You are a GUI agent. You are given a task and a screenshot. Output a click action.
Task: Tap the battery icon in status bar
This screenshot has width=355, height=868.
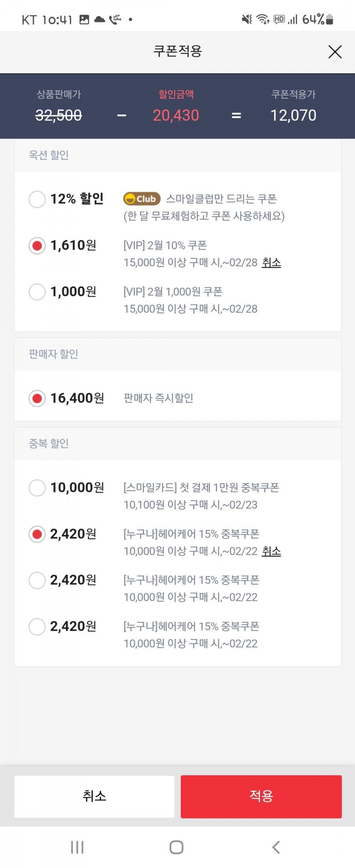point(330,19)
